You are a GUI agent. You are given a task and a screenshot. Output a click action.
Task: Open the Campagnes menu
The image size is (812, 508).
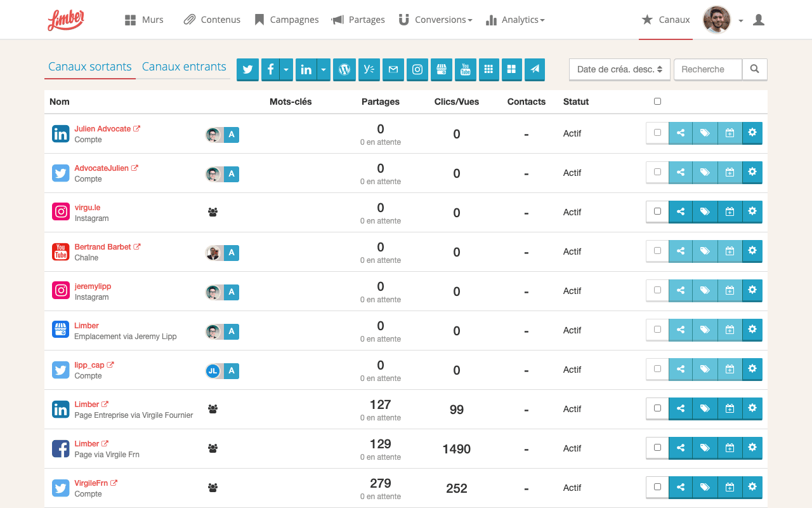pos(287,20)
